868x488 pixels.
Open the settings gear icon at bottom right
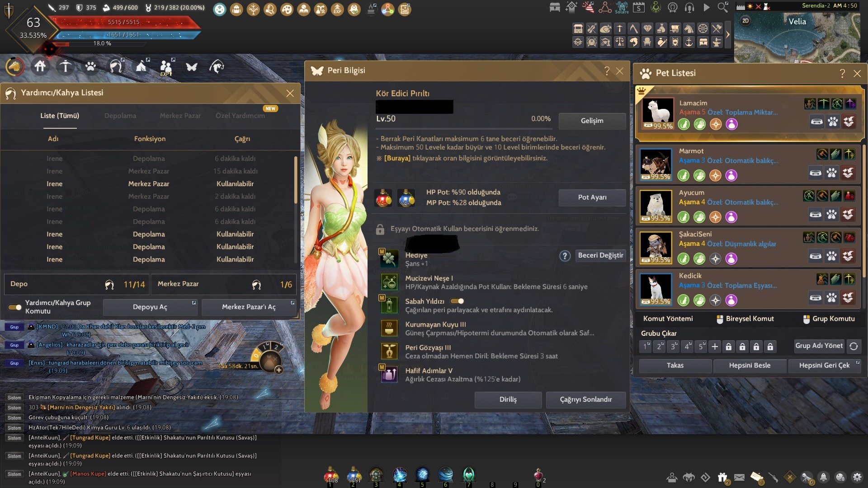coord(857,477)
